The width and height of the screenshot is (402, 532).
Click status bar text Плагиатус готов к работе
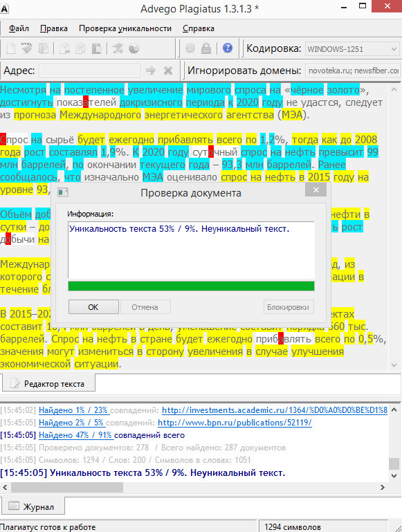(x=48, y=527)
